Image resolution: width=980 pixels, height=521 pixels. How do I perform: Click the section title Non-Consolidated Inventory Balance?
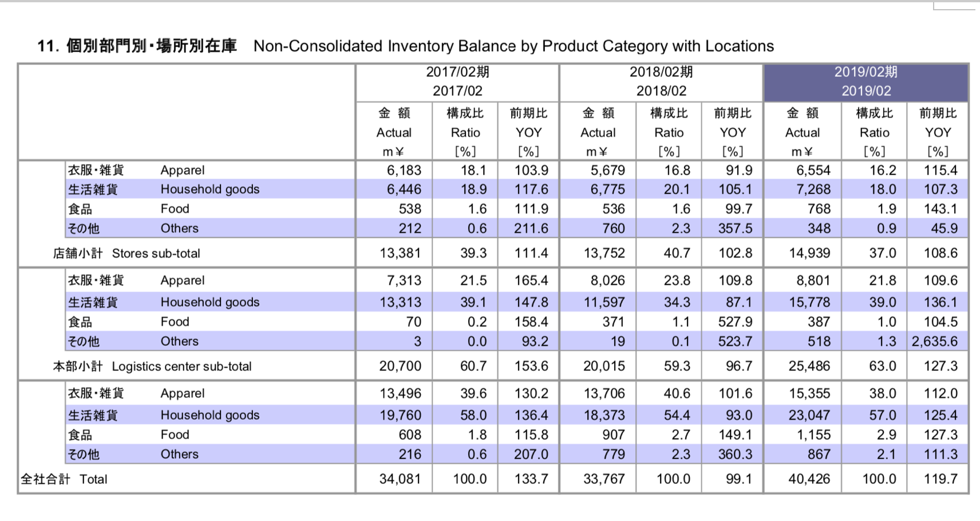pos(513,46)
